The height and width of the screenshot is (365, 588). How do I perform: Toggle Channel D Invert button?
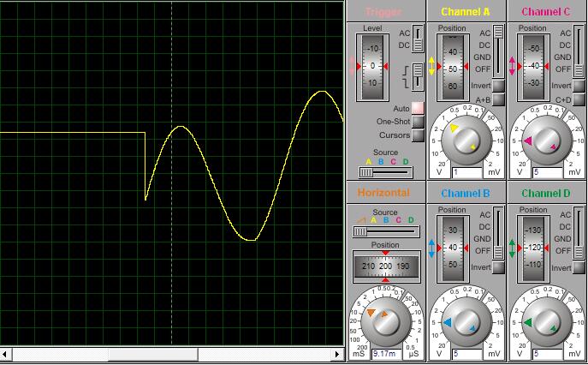[x=579, y=267]
